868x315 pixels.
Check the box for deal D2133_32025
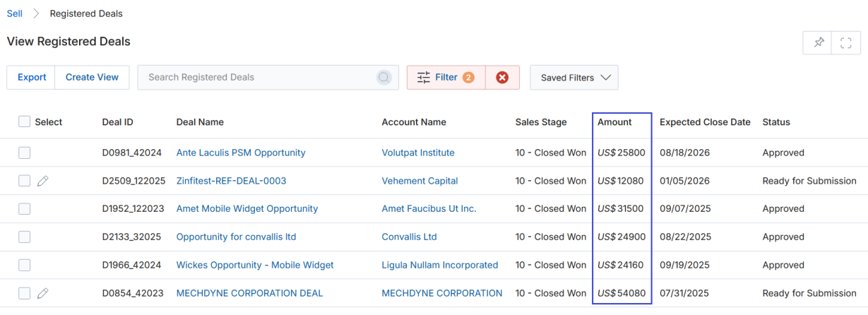[25, 237]
